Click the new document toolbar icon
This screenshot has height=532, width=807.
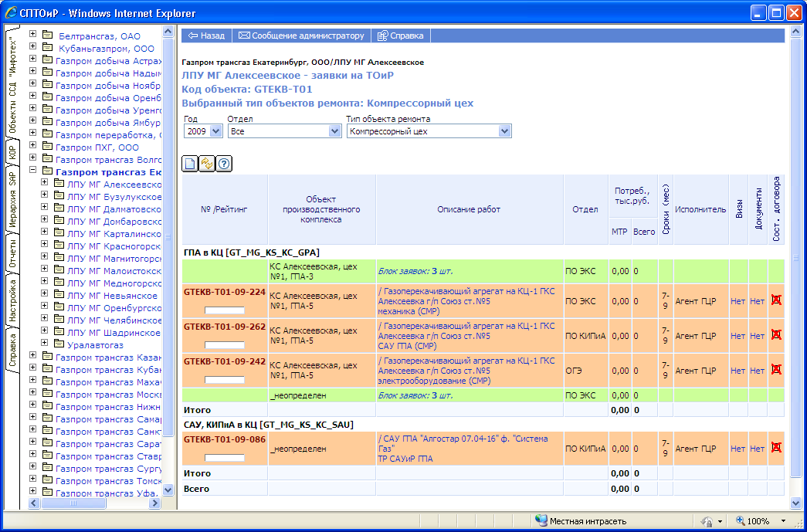(190, 164)
